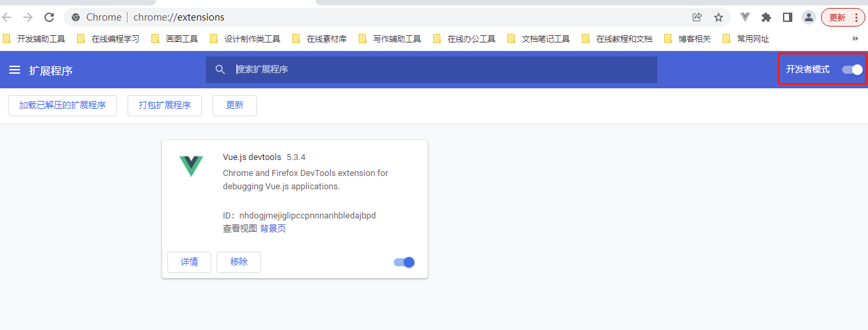Remove Vue.js devtools with 移除

pyautogui.click(x=239, y=262)
